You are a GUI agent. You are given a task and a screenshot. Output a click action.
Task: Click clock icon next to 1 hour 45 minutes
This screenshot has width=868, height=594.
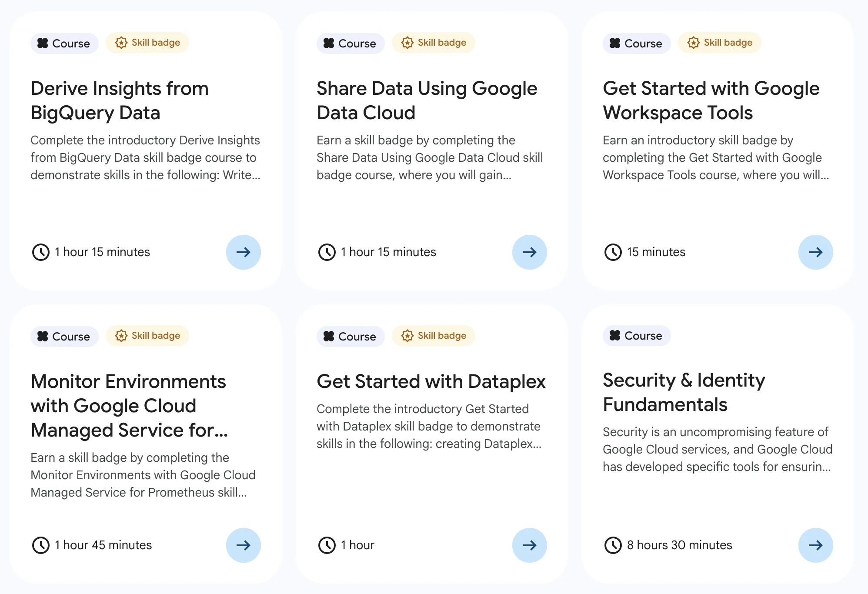coord(41,545)
